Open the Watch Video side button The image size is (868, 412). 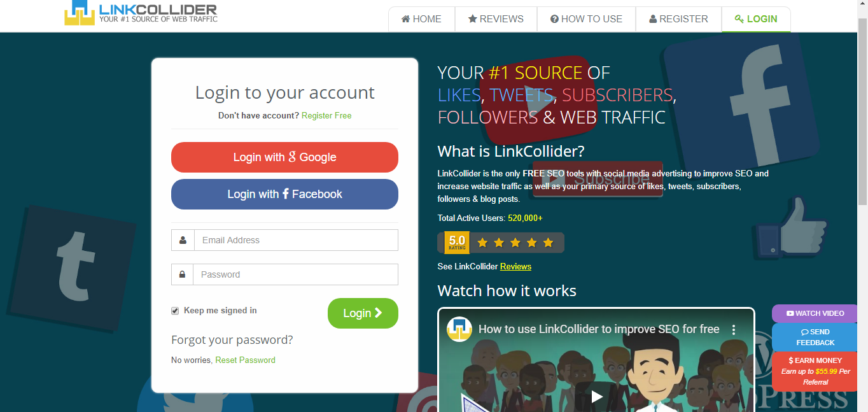pos(815,313)
